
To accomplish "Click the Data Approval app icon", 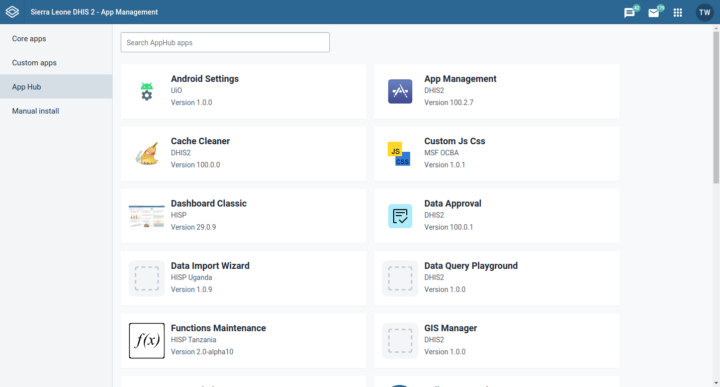I will [x=400, y=216].
